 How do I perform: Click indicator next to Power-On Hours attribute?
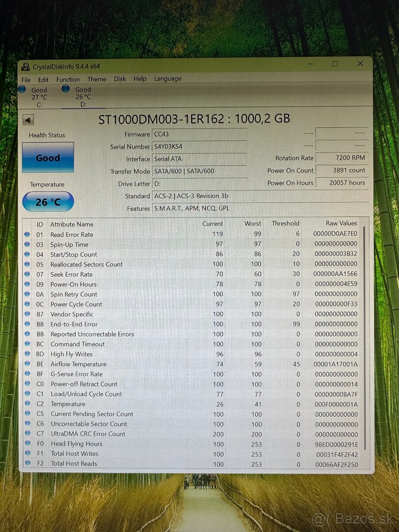click(x=27, y=284)
